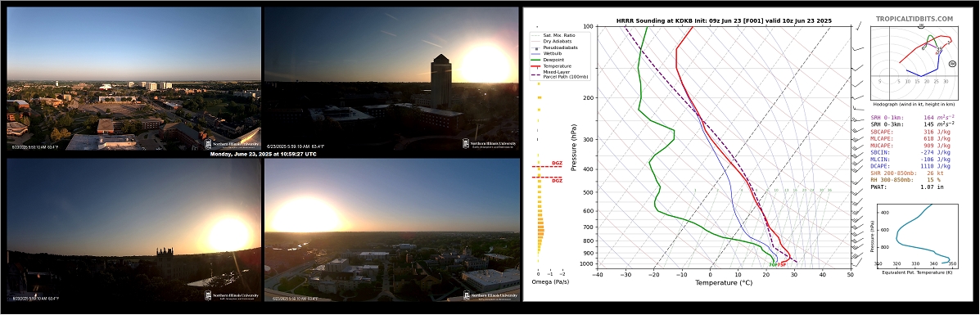Click the Temperature red line legend marker
980x315 pixels.
click(535, 65)
